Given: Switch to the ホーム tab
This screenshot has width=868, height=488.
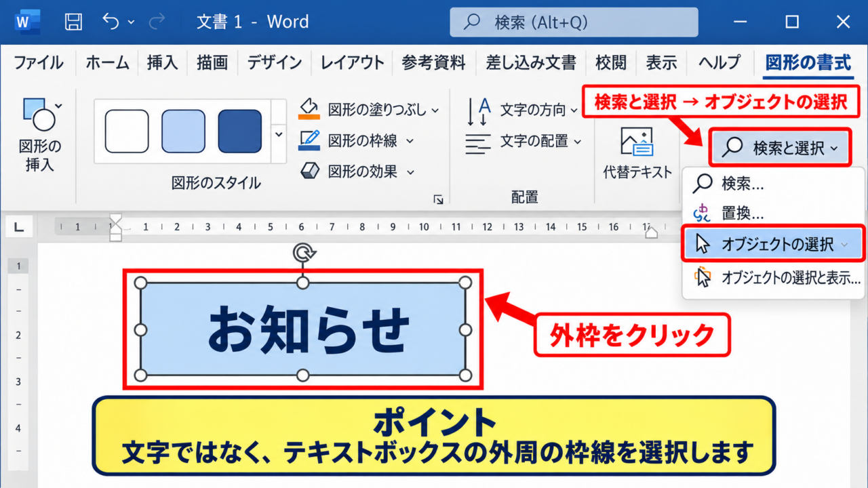Looking at the screenshot, I should 108,63.
